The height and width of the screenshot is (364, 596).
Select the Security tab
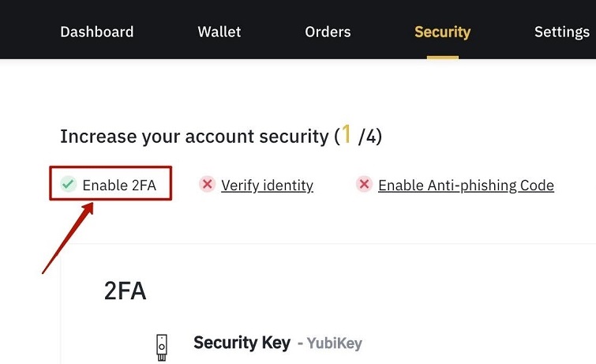pos(442,32)
